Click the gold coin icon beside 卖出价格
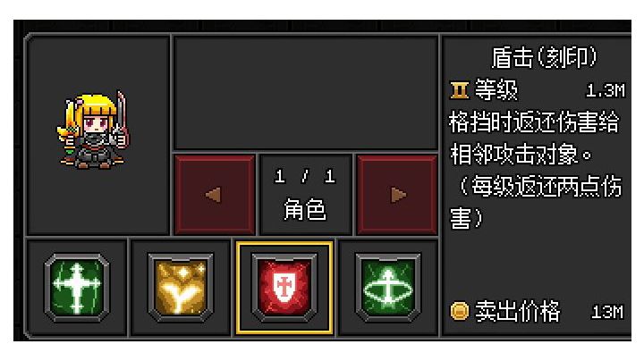Image resolution: width=644 pixels, height=361 pixels. coord(459,311)
